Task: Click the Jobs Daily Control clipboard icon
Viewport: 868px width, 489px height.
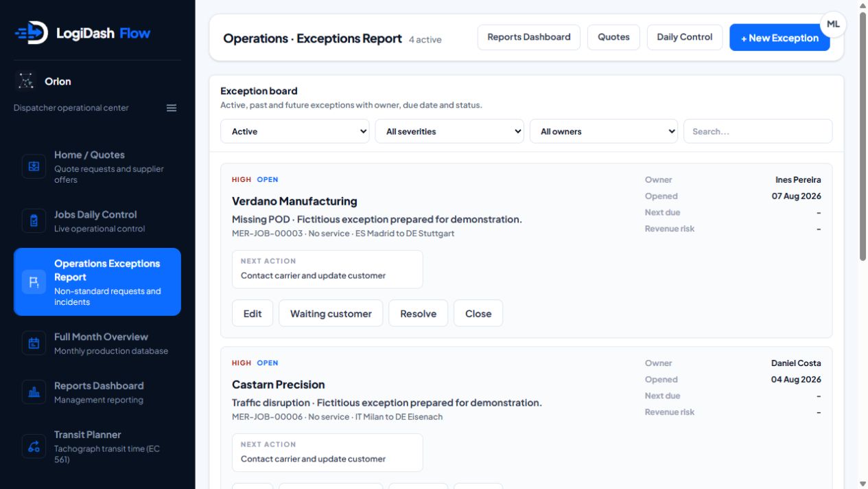Action: click(x=34, y=221)
